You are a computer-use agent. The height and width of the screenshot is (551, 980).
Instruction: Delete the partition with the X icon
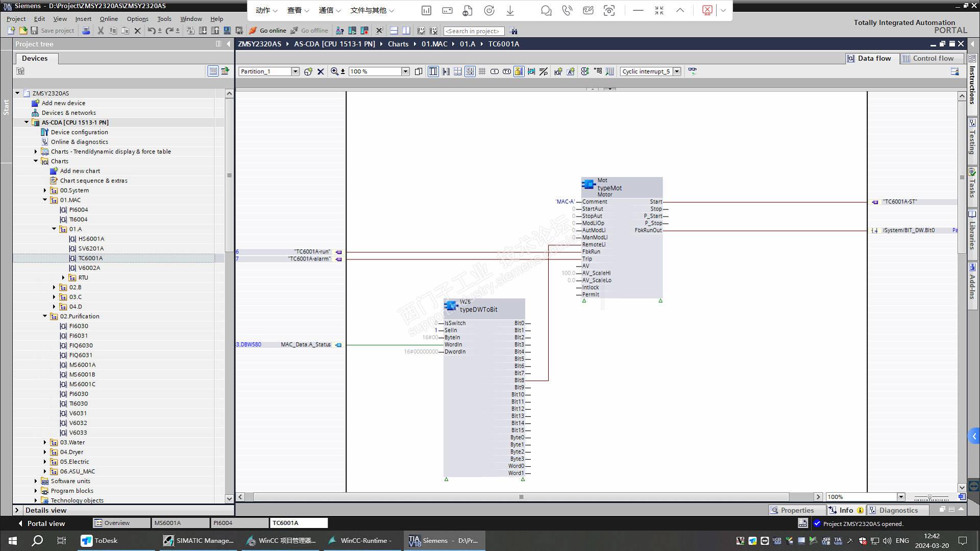321,71
